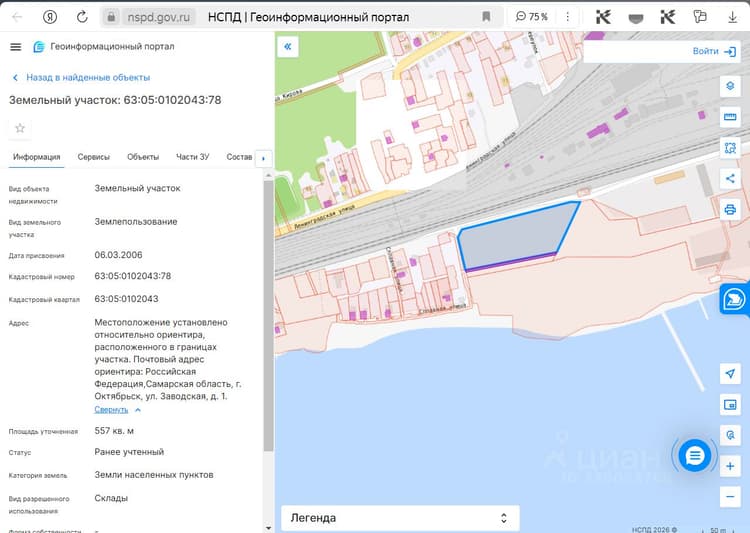This screenshot has width=750, height=533.
Task: Open the round blue chat button
Action: [695, 455]
